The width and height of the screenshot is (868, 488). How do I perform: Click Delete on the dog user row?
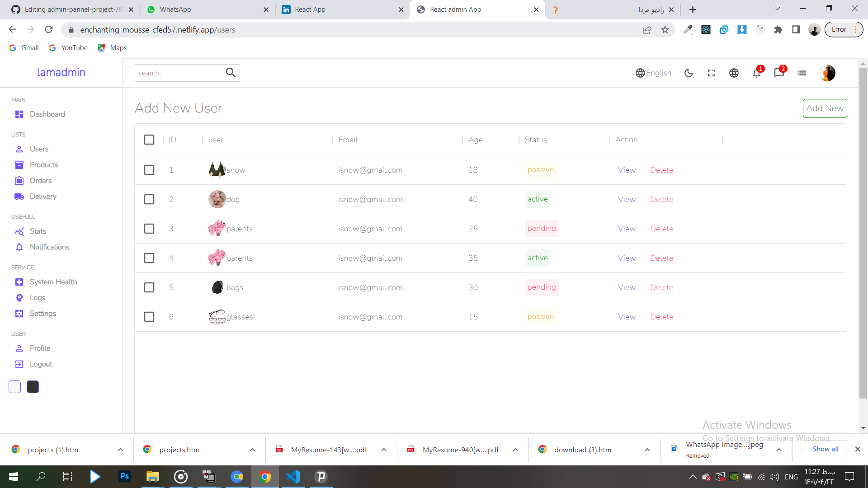pos(661,199)
